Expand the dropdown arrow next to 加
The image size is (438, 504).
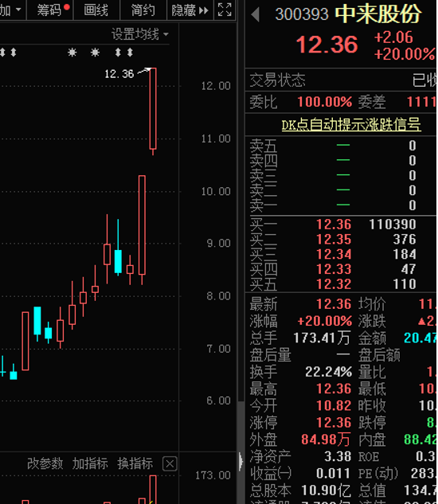click(x=18, y=10)
